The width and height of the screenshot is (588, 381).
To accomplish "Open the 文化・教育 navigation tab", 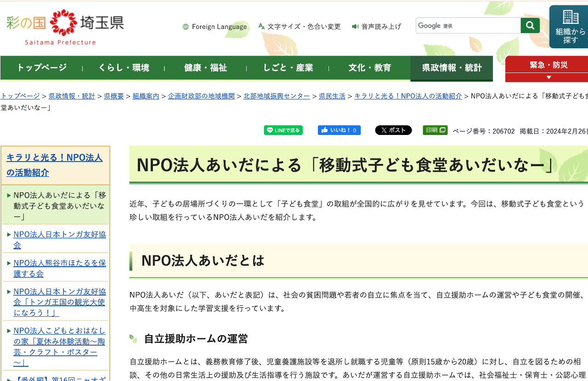I will [x=369, y=68].
